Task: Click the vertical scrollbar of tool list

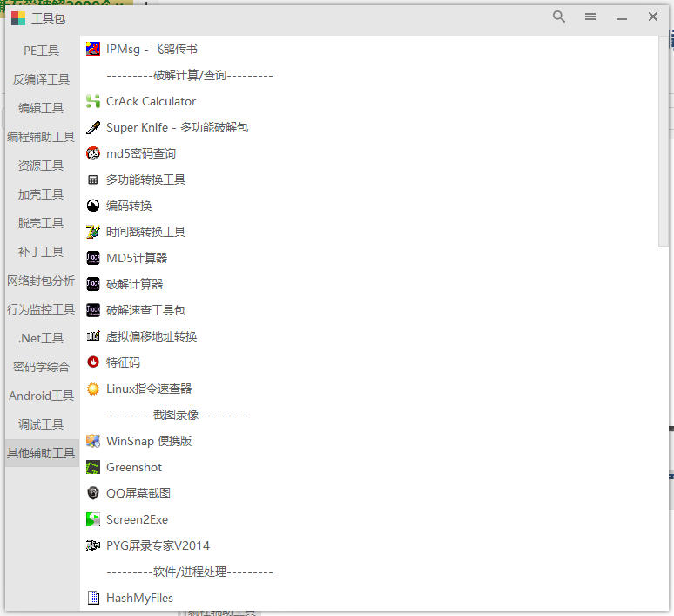Action: click(x=664, y=139)
